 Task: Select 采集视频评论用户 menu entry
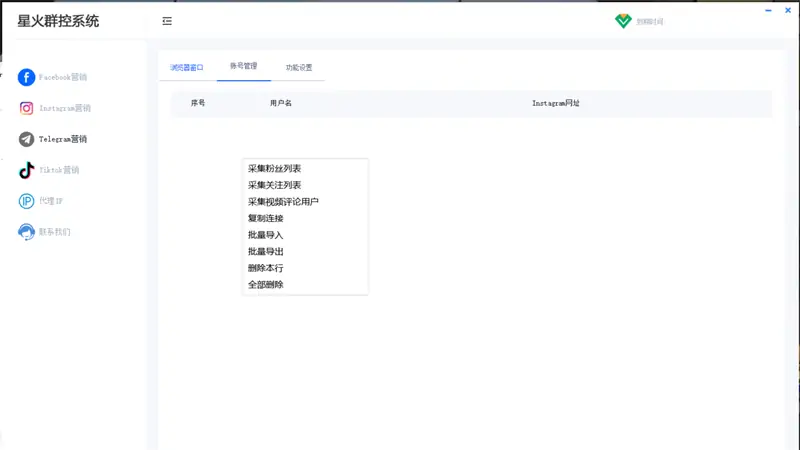(283, 202)
